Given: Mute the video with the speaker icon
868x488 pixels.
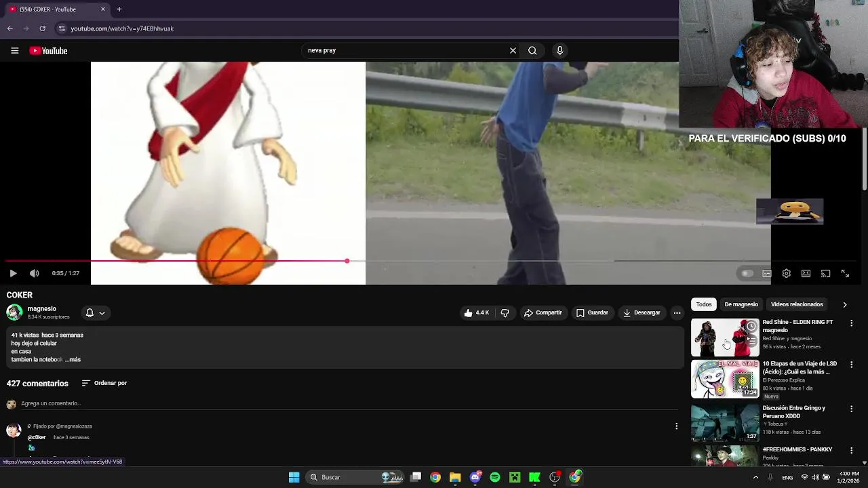Looking at the screenshot, I should click(35, 273).
